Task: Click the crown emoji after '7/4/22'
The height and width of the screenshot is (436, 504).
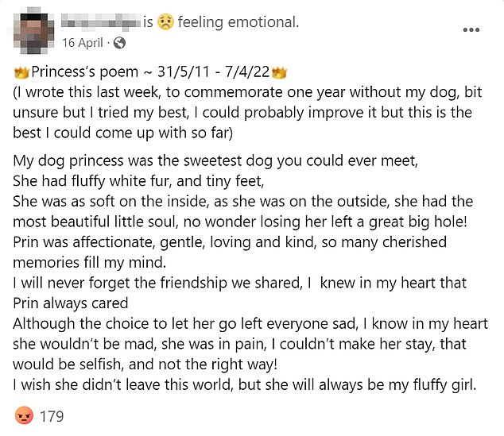Action: tap(278, 73)
